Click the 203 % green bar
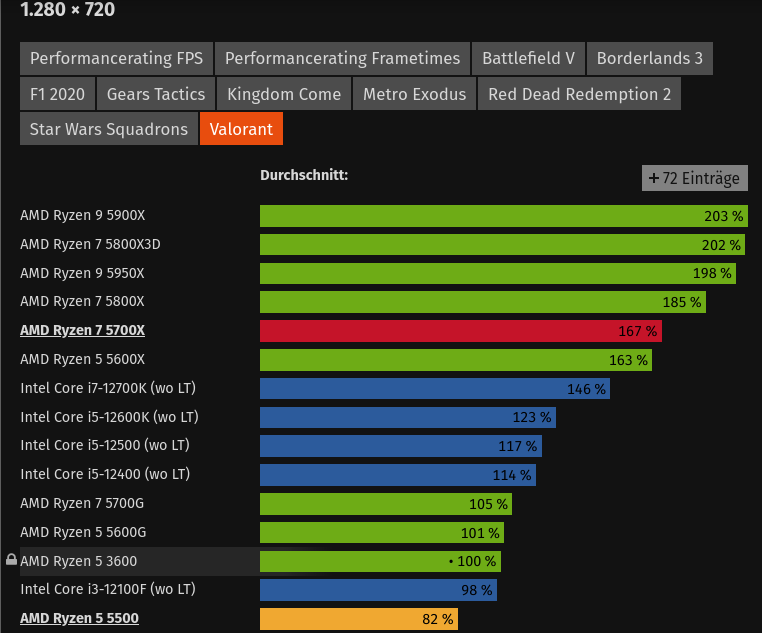The height and width of the screenshot is (633, 762). (x=504, y=216)
